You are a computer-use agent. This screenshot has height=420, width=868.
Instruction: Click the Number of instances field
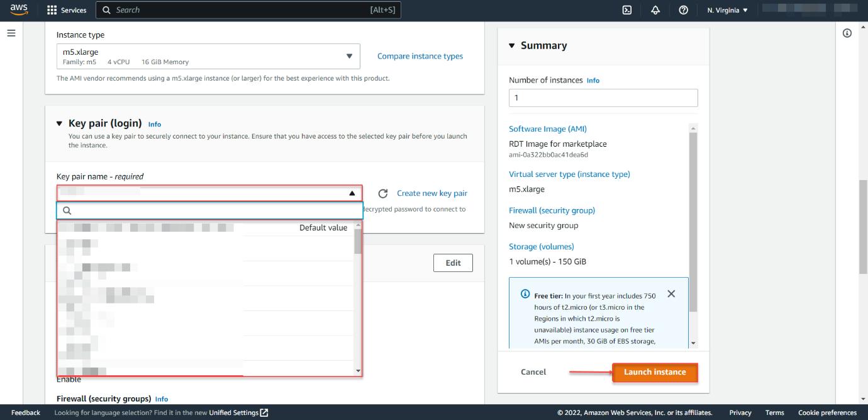click(x=603, y=98)
